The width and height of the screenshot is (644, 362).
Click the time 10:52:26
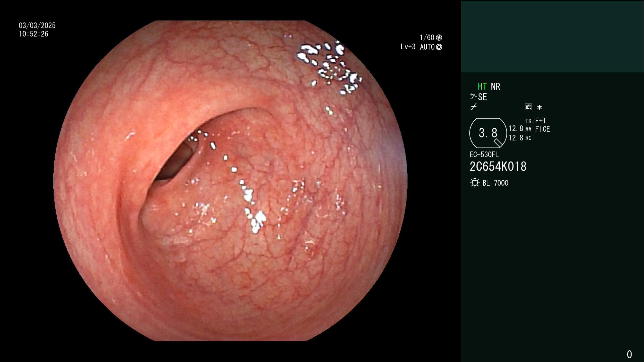point(34,34)
